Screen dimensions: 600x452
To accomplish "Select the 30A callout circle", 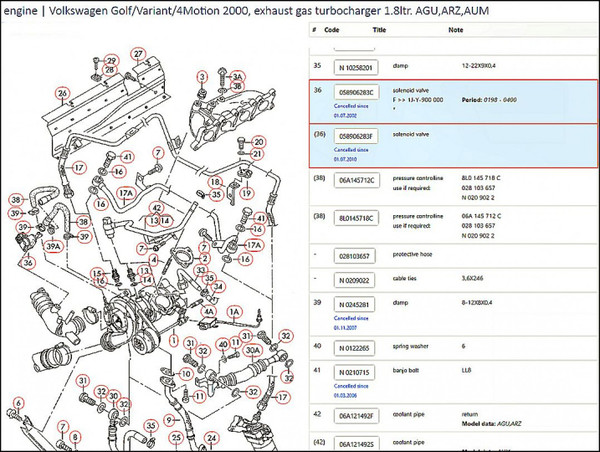I will tap(254, 350).
